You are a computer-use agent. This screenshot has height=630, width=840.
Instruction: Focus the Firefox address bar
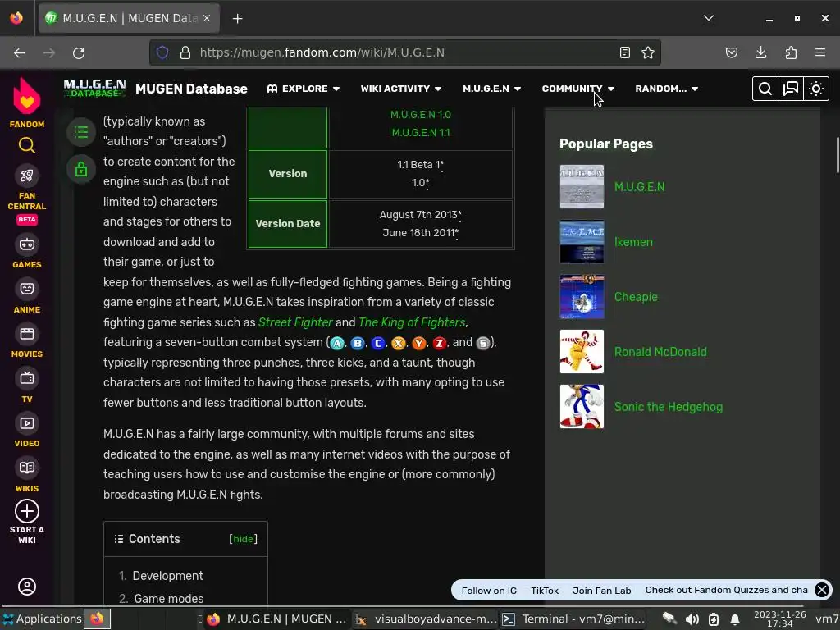tap(404, 52)
